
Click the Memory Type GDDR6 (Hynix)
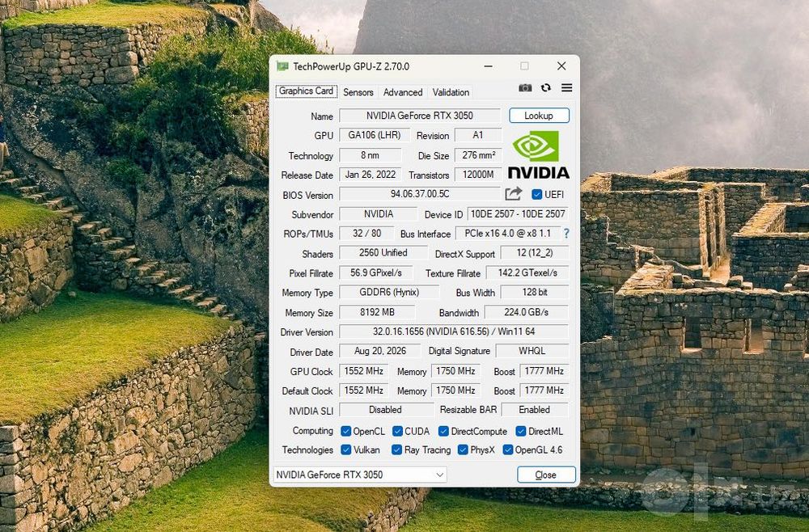point(389,293)
